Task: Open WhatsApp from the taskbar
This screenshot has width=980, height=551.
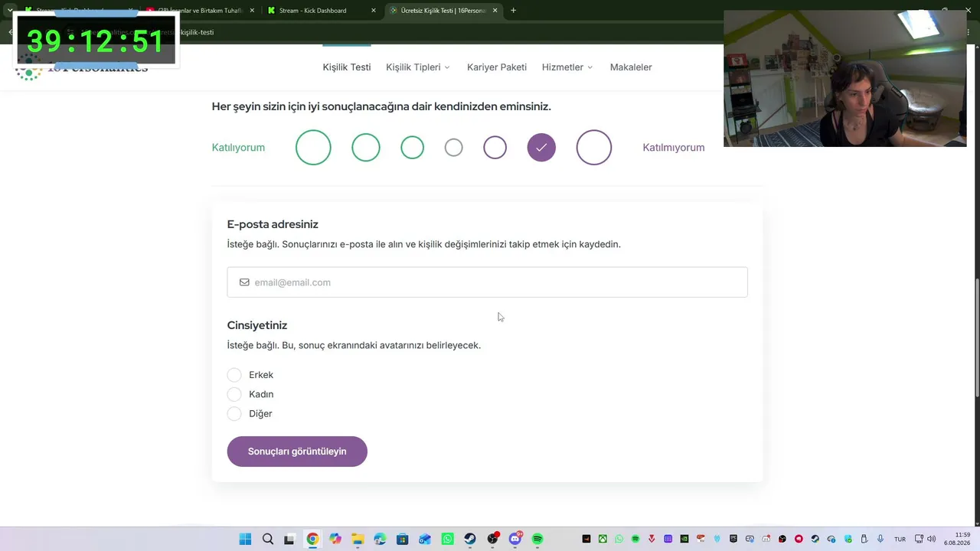Action: [x=448, y=539]
